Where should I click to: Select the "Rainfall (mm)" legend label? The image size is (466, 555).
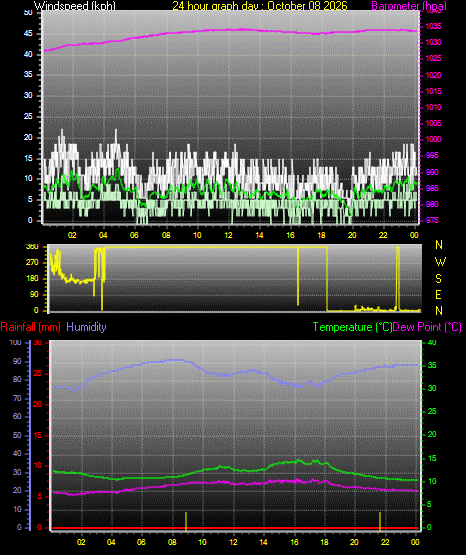pos(30,327)
